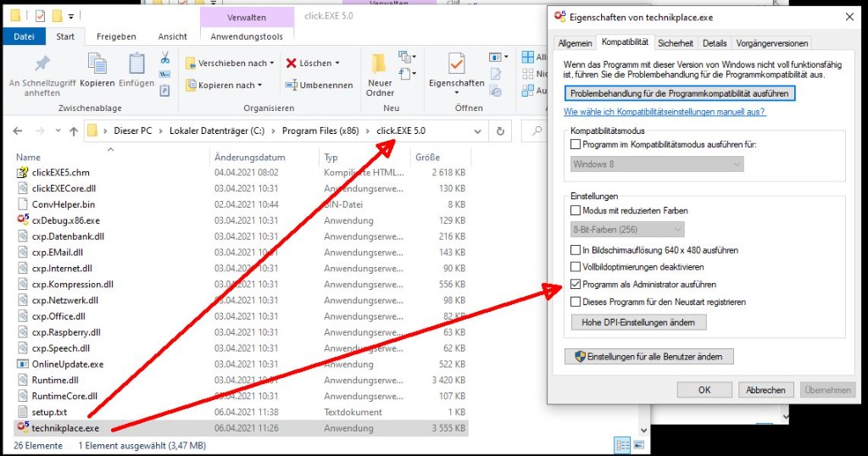Click the Up one level arrow
Screen dimensions: 868x456
74,131
